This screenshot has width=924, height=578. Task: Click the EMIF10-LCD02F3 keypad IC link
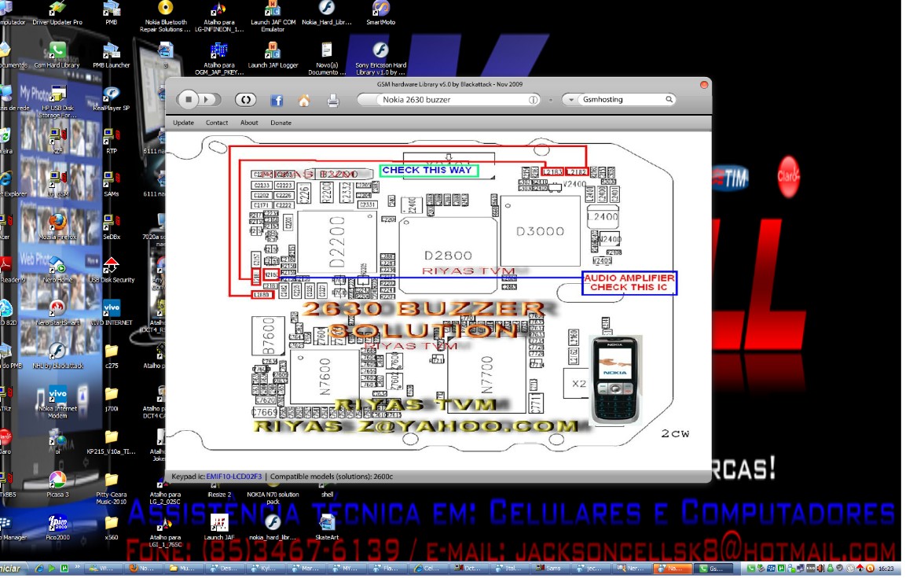click(x=234, y=477)
